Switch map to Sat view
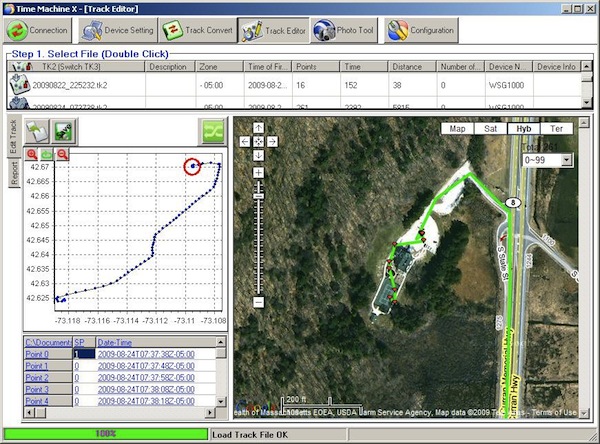The height and width of the screenshot is (444, 600). [491, 129]
